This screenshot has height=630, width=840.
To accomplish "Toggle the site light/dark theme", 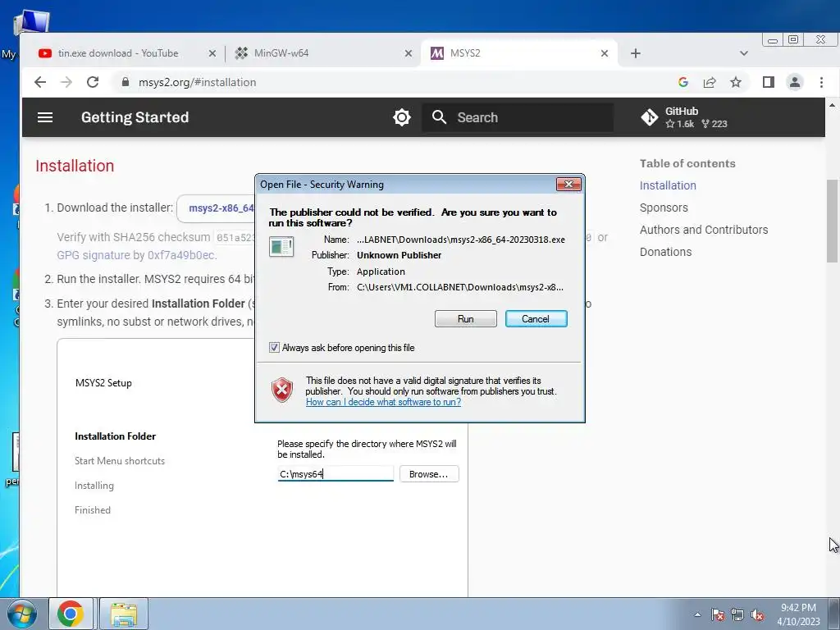I will (402, 117).
